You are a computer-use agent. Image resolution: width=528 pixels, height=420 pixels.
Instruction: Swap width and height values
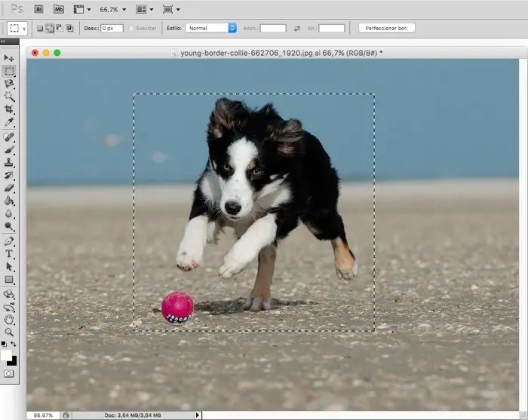click(x=296, y=28)
